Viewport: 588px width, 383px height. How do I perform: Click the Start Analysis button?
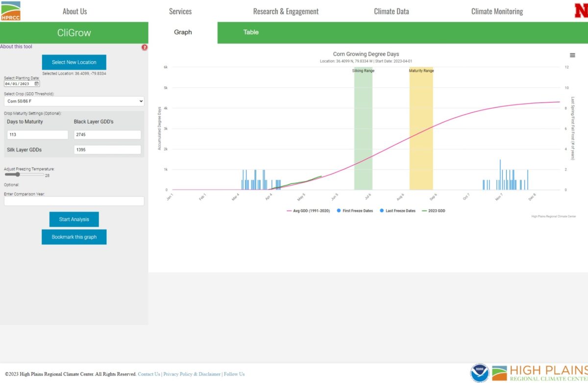click(x=74, y=219)
